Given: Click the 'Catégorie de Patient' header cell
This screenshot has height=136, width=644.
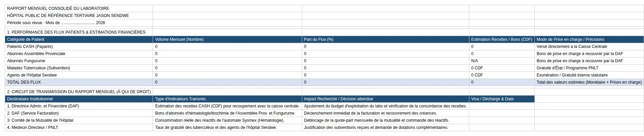Looking at the screenshot, I should [79, 39].
